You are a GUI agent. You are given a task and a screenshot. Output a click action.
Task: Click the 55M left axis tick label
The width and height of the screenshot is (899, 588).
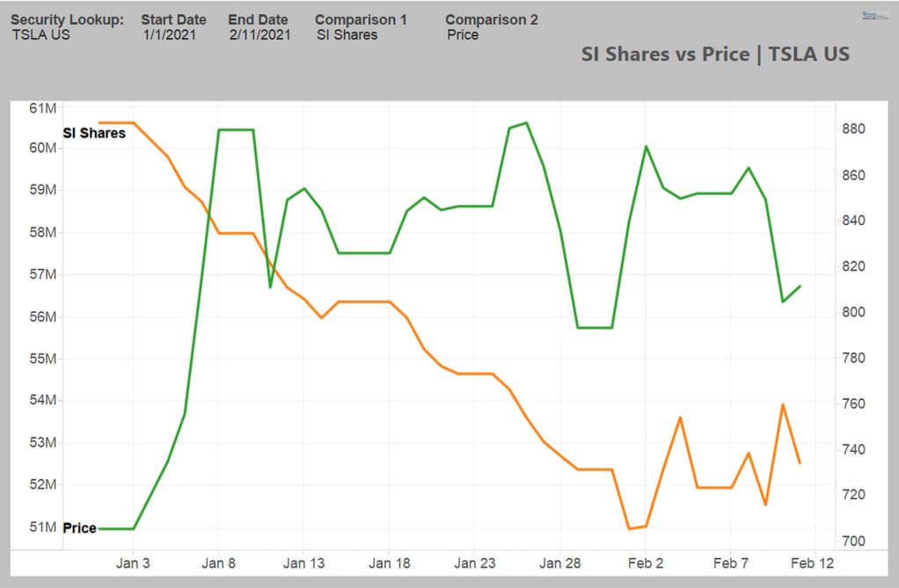(43, 359)
